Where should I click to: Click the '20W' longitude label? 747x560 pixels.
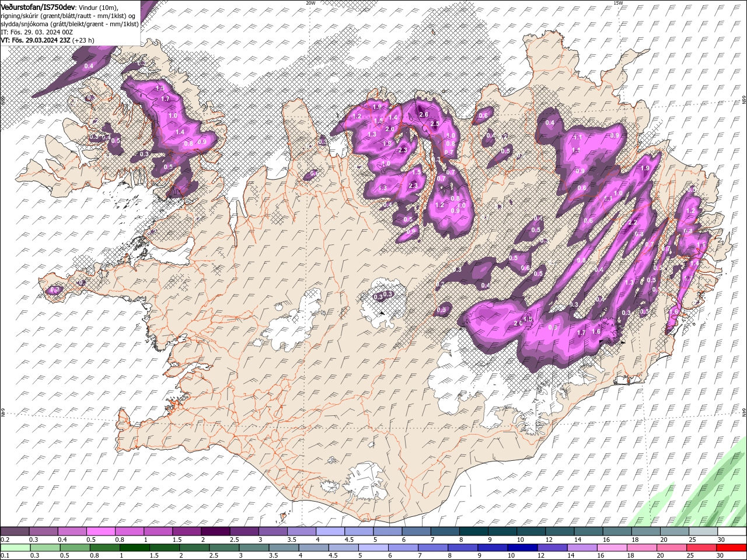[x=310, y=3]
